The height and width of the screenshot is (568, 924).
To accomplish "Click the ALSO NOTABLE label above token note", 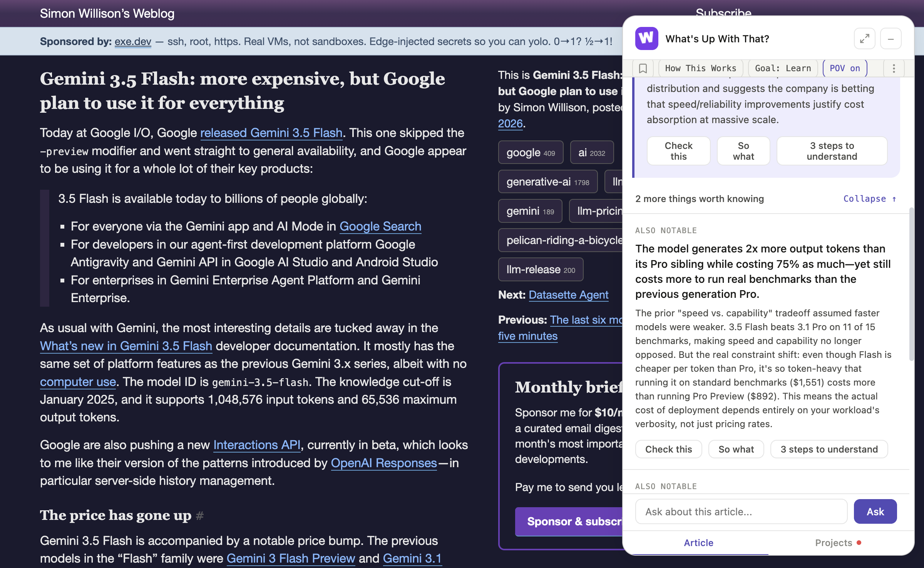I will (666, 231).
